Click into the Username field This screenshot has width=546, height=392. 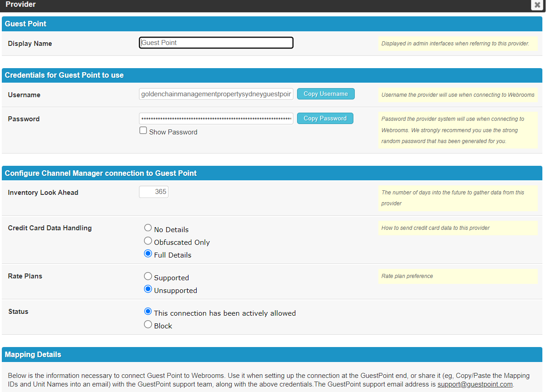(x=216, y=94)
